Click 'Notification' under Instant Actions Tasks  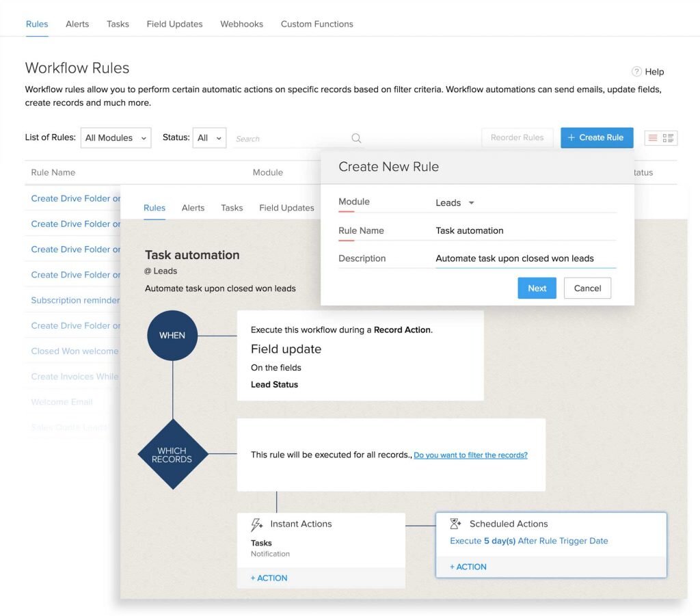coord(270,554)
